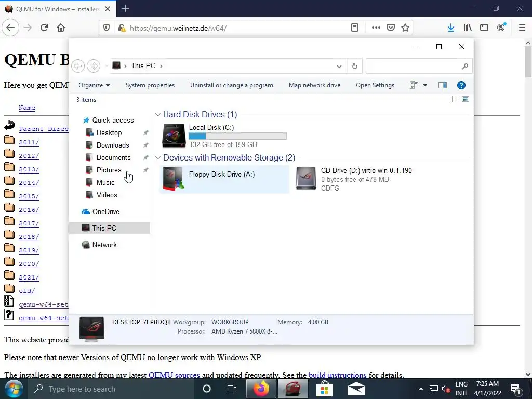Open the 2019/ folder link
Image resolution: width=532 pixels, height=399 pixels.
coord(29,250)
